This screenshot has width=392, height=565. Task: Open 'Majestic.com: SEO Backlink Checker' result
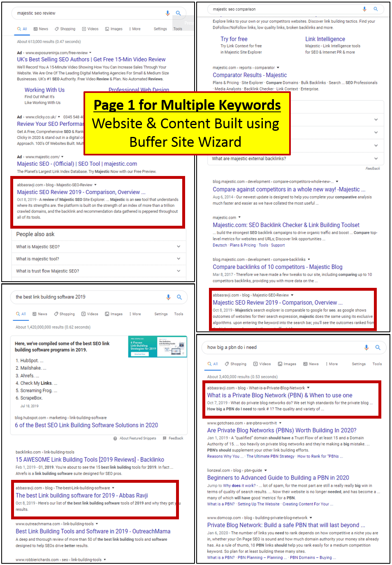point(286,225)
